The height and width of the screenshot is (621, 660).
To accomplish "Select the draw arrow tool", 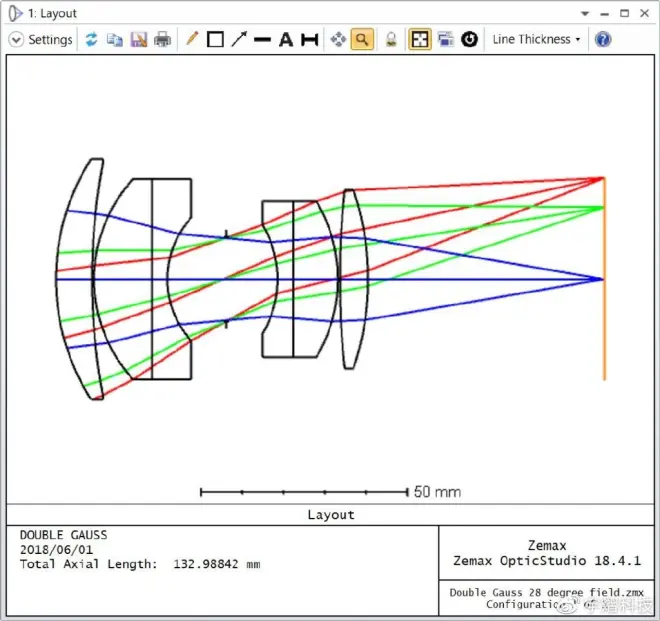I will pyautogui.click(x=239, y=39).
